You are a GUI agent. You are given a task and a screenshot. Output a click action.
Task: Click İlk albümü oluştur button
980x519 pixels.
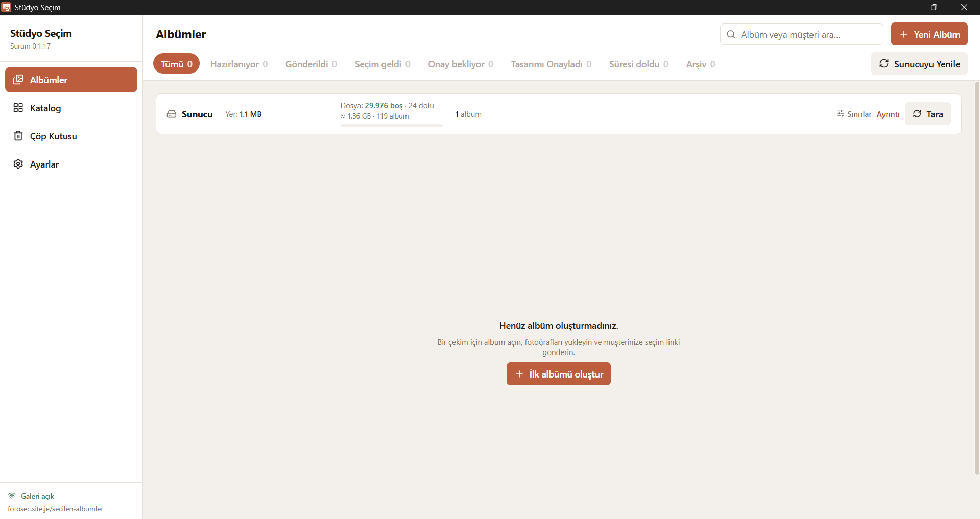[x=558, y=374]
